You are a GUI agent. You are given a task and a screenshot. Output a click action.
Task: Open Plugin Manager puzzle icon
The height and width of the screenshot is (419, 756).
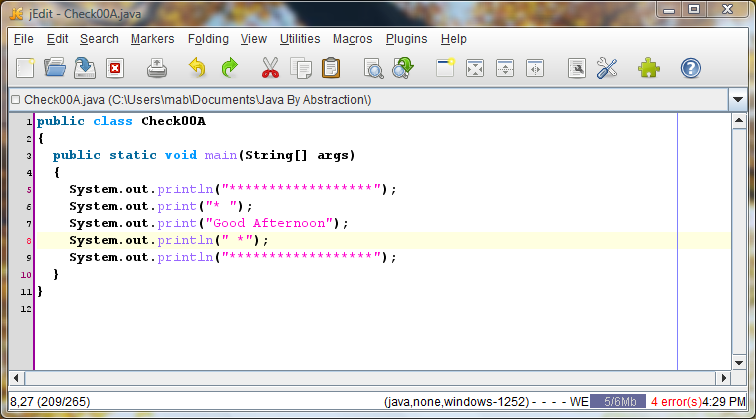648,68
